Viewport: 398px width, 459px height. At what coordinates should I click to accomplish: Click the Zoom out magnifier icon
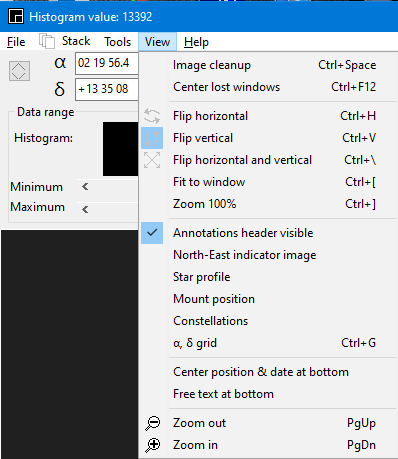[x=153, y=423]
